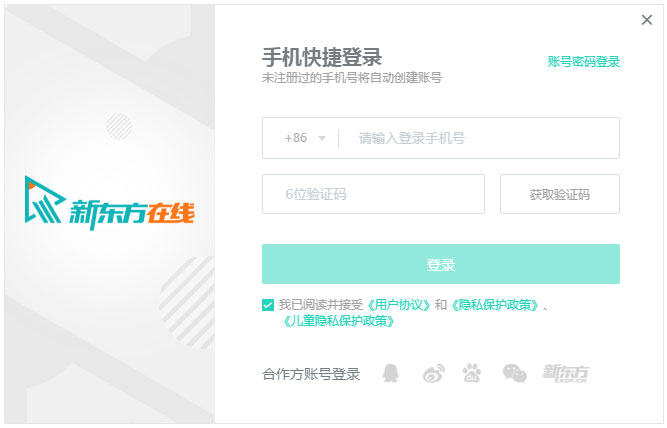Click the 合作方账号登录 label
Screen dimensions: 667x428
311,375
